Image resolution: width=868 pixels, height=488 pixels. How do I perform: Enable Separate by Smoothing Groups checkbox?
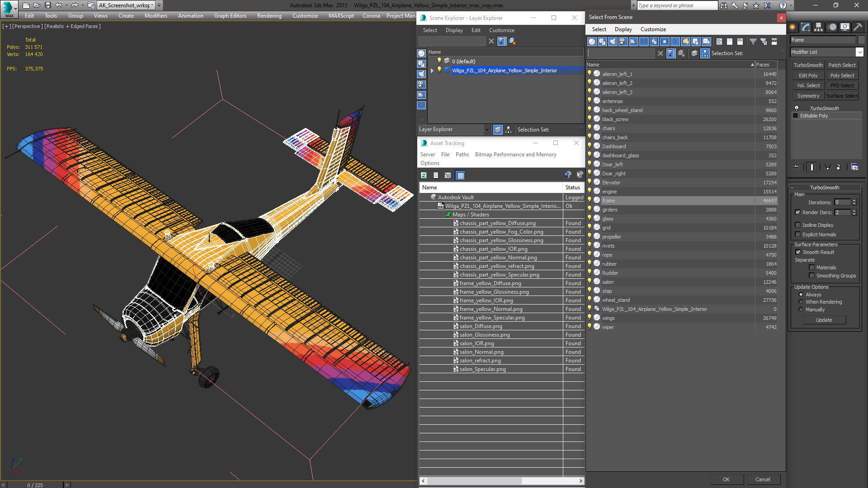pos(811,276)
